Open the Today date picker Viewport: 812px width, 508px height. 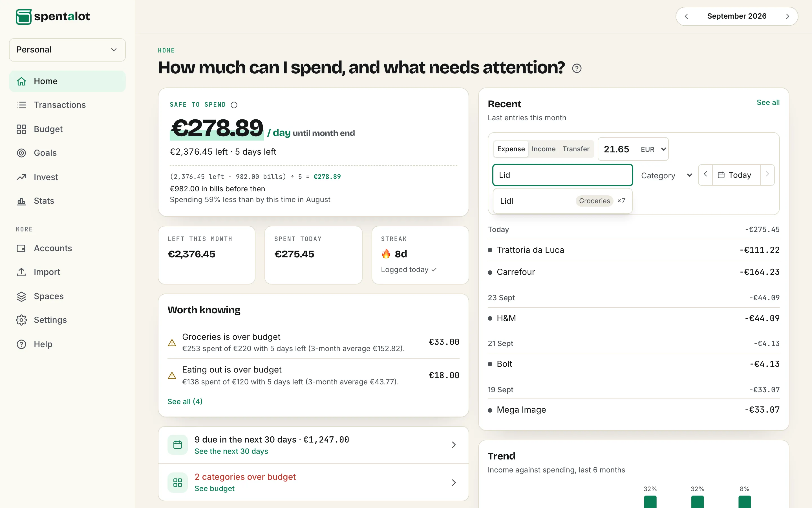736,175
